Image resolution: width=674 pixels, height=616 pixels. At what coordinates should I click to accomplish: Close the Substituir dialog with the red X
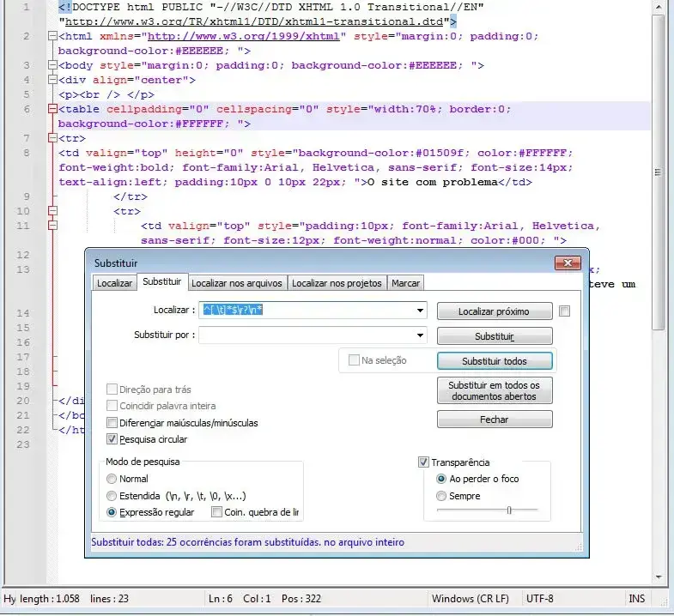tap(568, 263)
